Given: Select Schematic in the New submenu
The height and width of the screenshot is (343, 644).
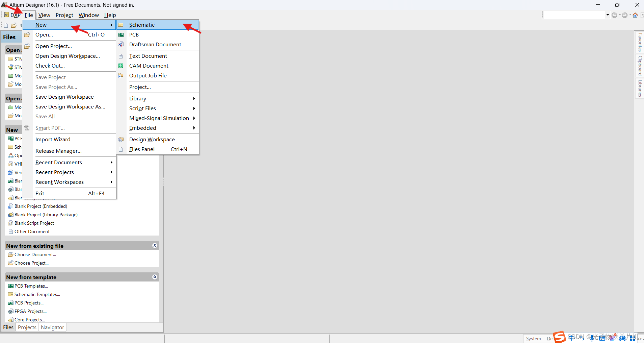Looking at the screenshot, I should coord(158,25).
